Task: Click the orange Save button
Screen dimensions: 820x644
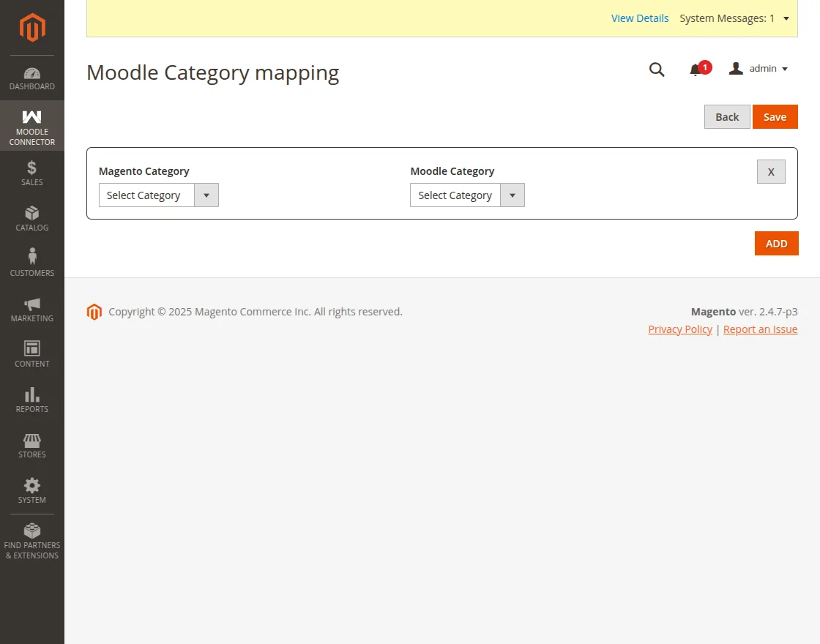Action: 775,116
